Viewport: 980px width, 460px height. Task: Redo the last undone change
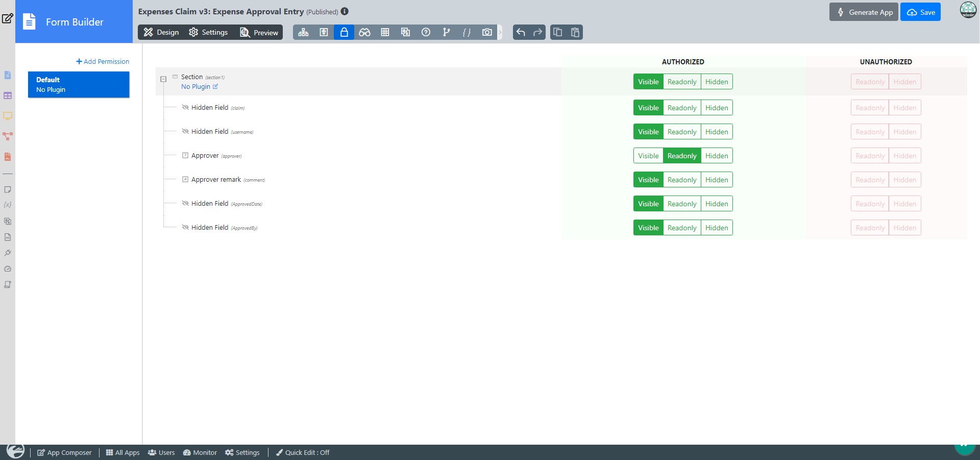coord(537,32)
